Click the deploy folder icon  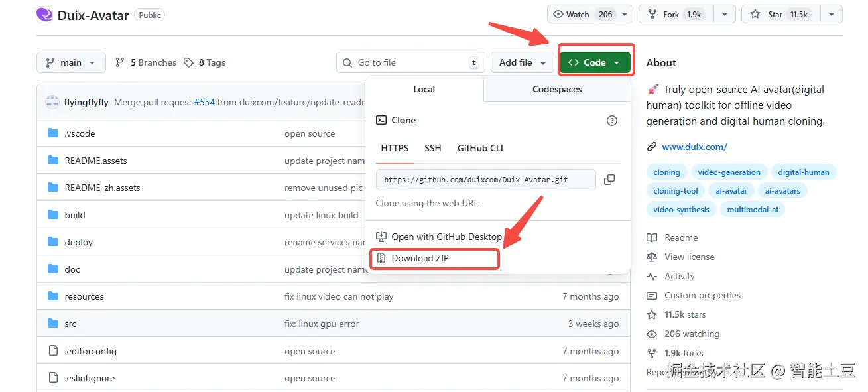[x=53, y=242]
